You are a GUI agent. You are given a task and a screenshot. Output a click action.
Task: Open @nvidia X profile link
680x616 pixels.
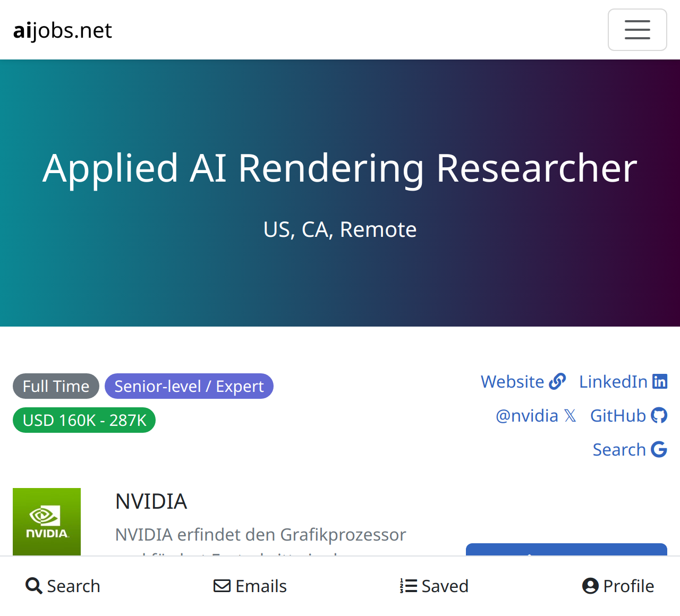(536, 415)
